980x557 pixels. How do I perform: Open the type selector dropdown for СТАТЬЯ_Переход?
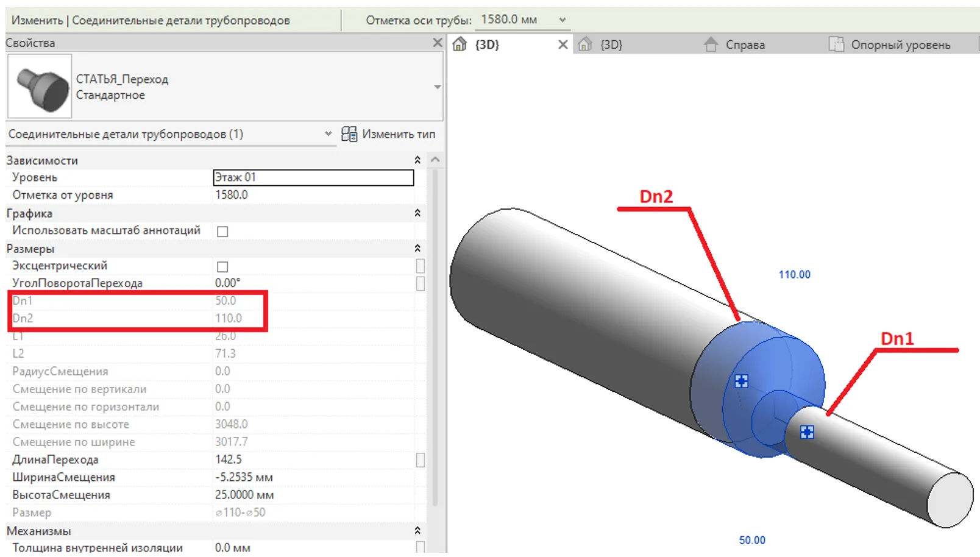click(437, 87)
